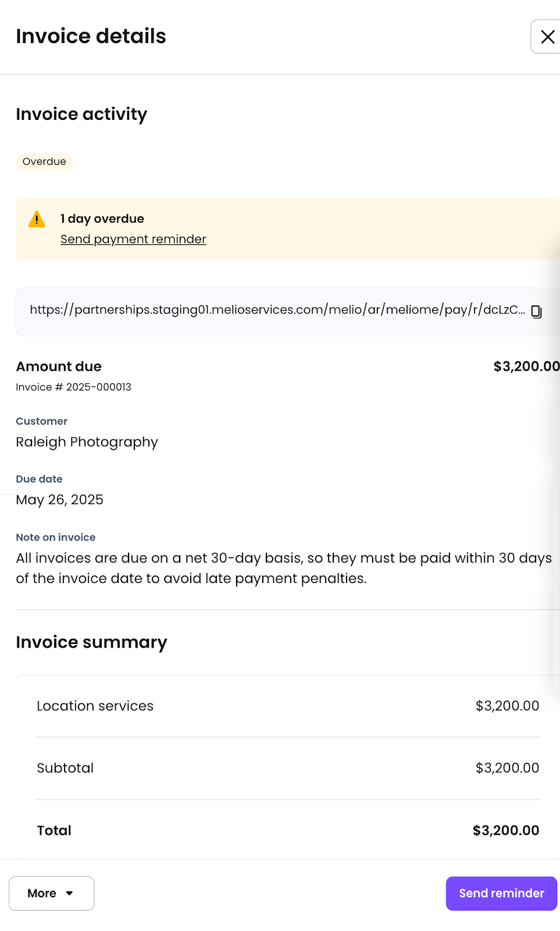The width and height of the screenshot is (560, 931).
Task: Click the May 26, 2025 due date
Action: pyautogui.click(x=59, y=500)
